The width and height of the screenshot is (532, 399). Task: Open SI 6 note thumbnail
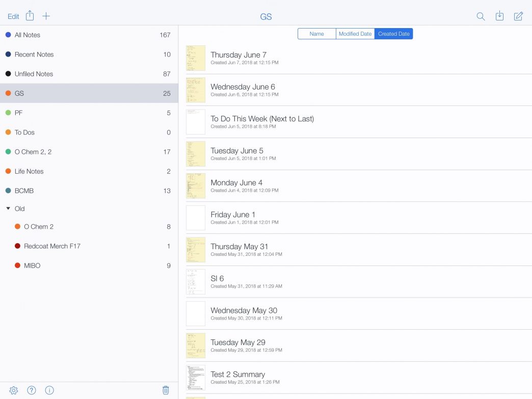(x=196, y=282)
